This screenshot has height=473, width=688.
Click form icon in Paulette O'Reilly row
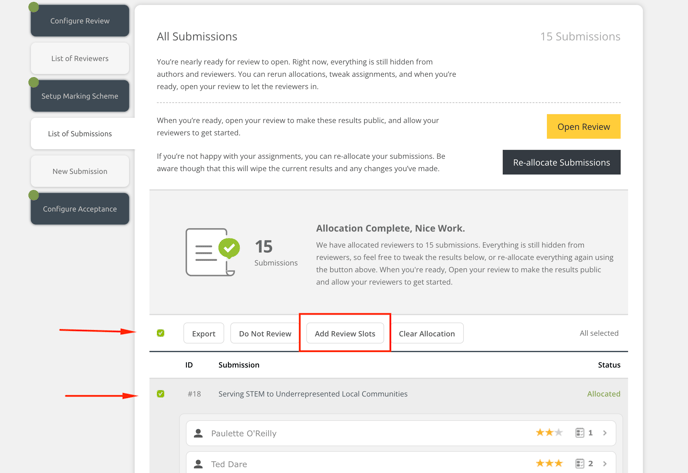[579, 433]
